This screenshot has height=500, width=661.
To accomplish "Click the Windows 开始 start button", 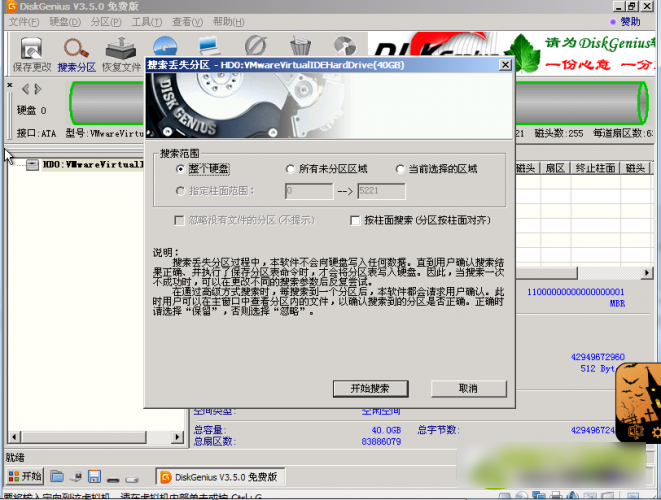I will [25, 476].
